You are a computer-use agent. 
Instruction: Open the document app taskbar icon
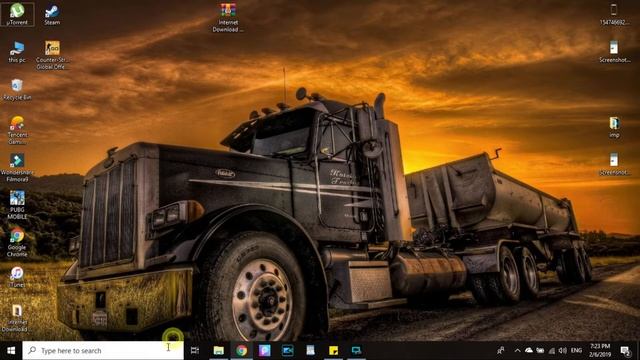pyautogui.click(x=311, y=351)
